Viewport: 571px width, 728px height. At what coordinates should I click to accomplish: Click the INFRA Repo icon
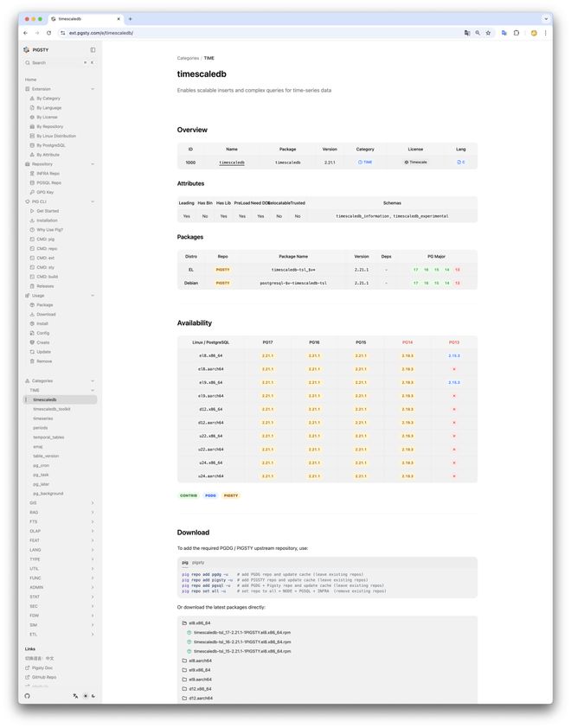tap(32, 173)
